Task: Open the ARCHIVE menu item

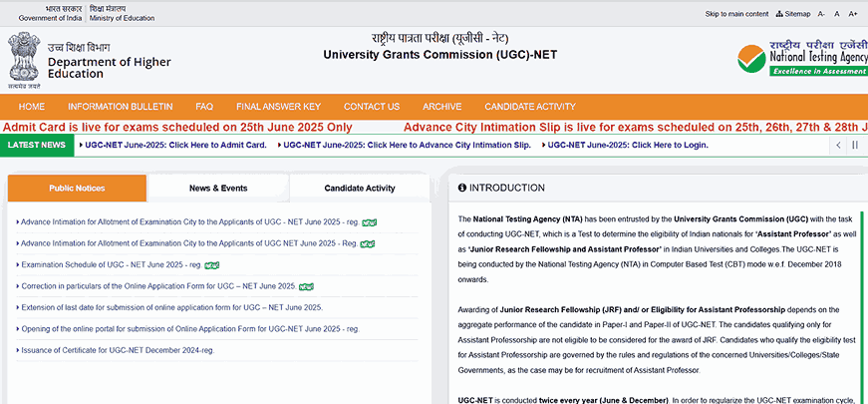Action: [441, 107]
